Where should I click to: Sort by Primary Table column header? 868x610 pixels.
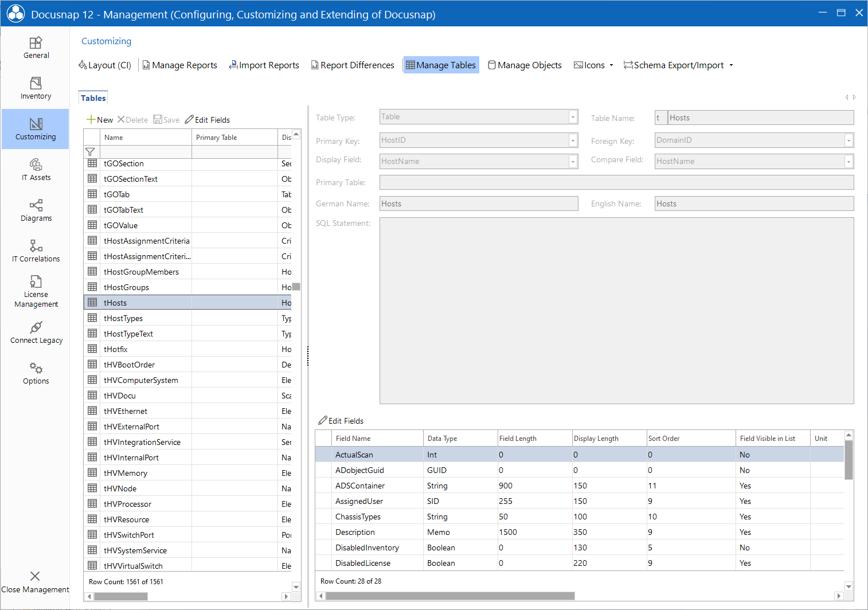tap(234, 138)
